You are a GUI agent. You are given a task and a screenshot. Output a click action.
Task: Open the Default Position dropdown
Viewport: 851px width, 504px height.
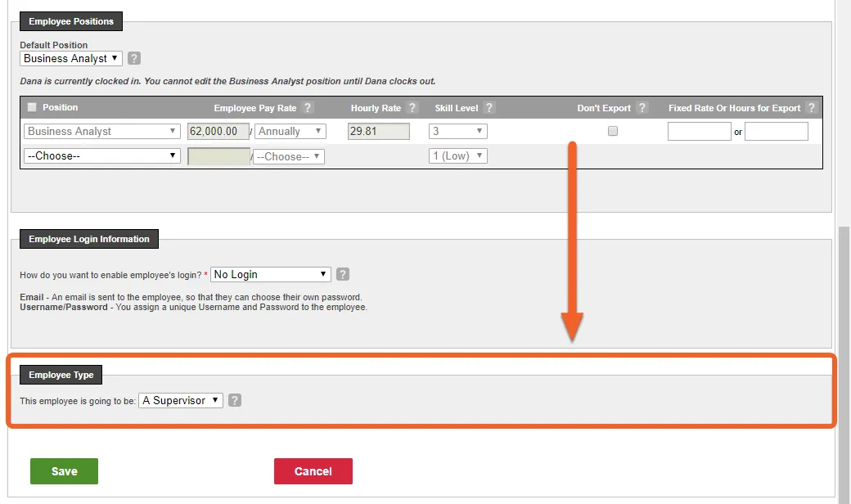tap(71, 58)
